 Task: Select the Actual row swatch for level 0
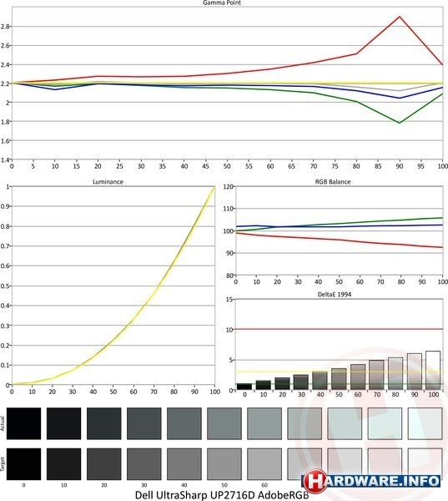point(23,423)
